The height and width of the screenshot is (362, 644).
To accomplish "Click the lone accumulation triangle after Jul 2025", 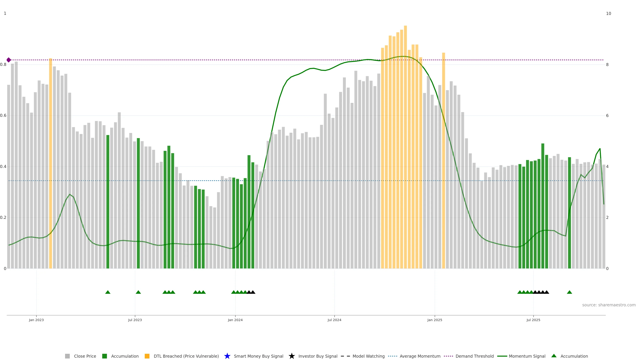I will tap(569, 292).
